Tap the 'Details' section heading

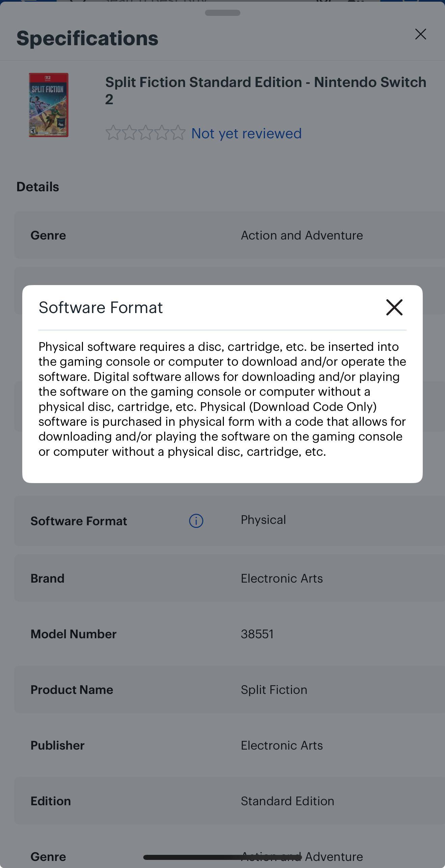[38, 187]
